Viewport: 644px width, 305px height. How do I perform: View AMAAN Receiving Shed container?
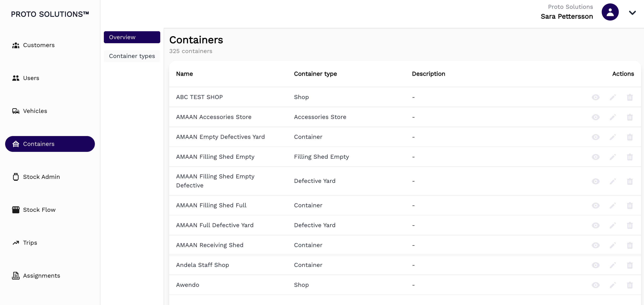click(x=595, y=245)
